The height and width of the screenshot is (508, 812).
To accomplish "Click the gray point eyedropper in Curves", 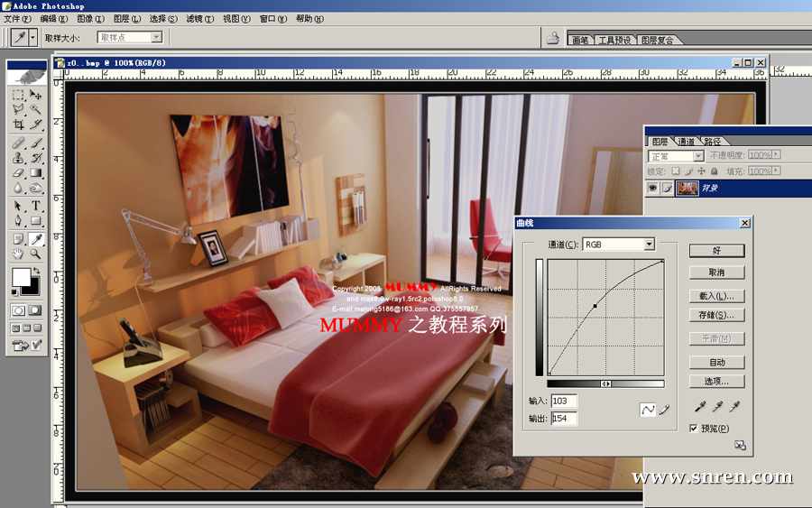I will (x=717, y=407).
